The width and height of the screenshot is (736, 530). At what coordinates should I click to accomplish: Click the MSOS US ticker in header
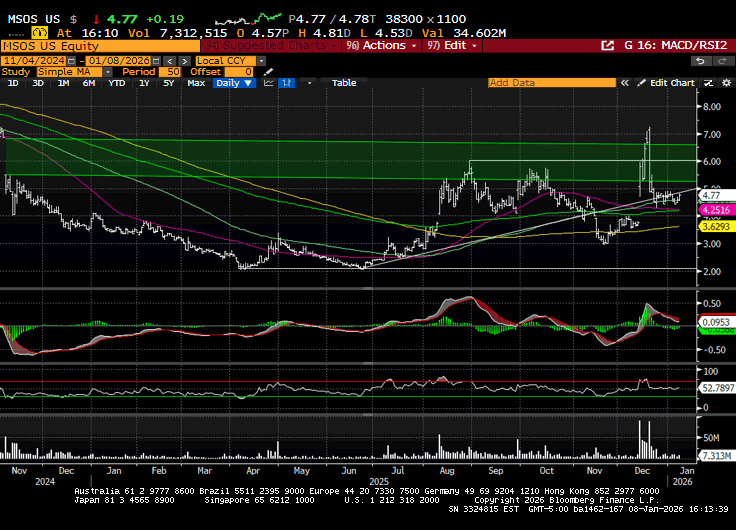[34, 19]
